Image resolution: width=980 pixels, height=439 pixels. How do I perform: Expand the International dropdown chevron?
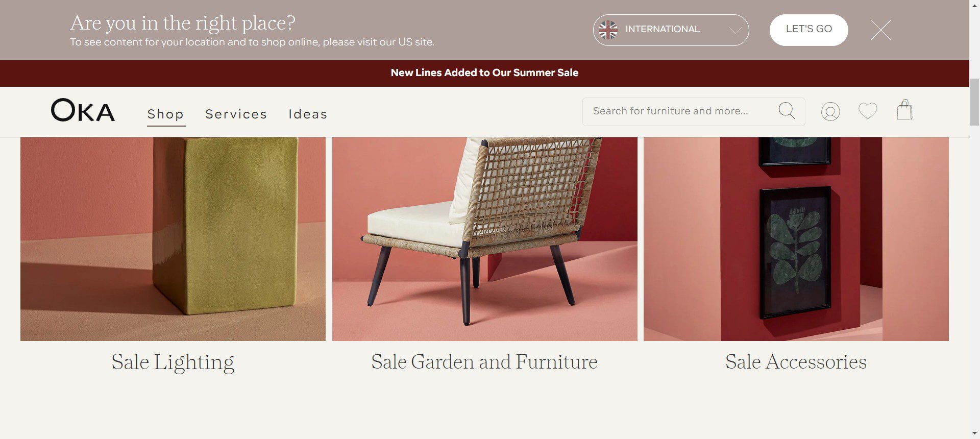[735, 30]
